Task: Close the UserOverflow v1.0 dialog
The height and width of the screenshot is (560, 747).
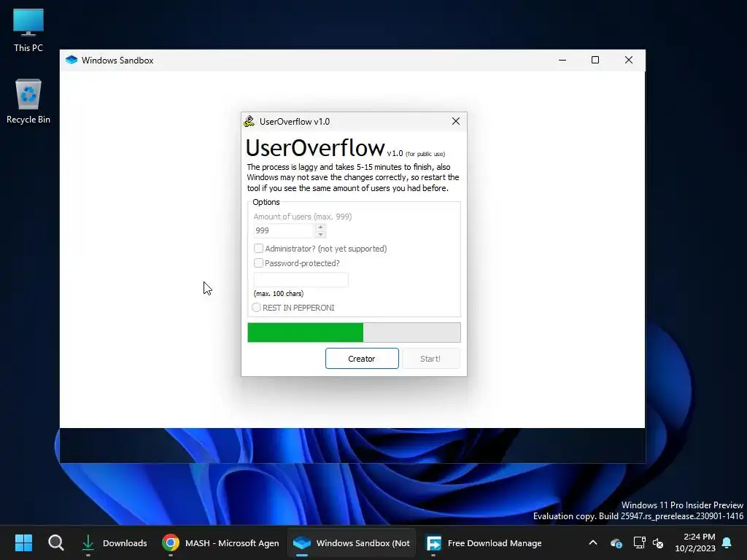Action: pyautogui.click(x=456, y=122)
